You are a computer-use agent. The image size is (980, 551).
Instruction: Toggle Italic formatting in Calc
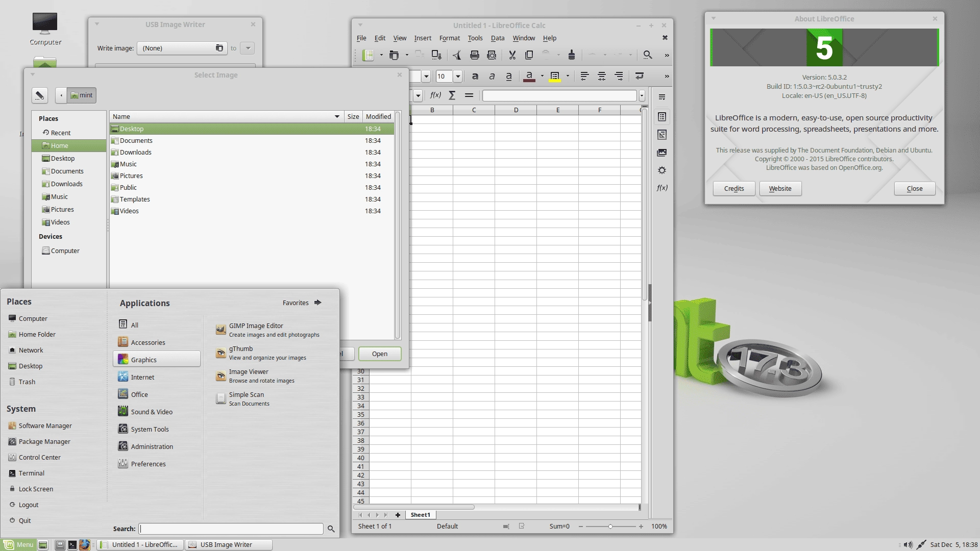pyautogui.click(x=492, y=76)
